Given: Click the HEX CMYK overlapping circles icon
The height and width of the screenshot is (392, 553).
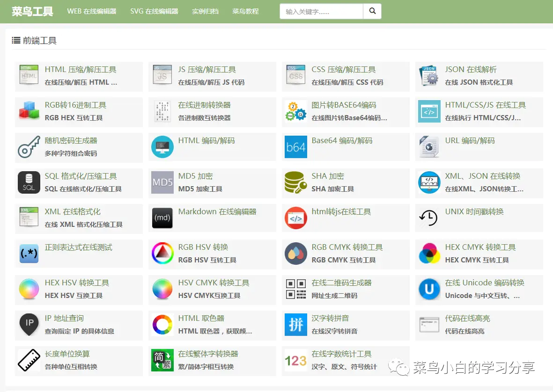Looking at the screenshot, I should pos(429,254).
